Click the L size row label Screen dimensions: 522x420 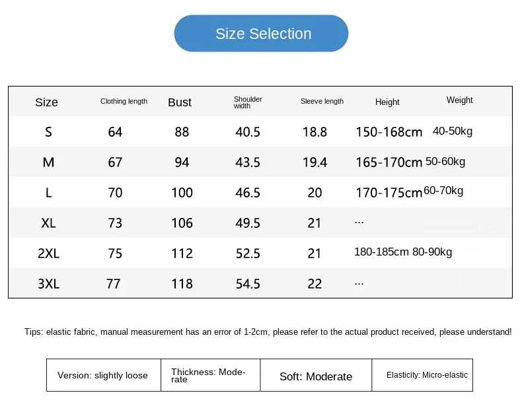click(x=48, y=193)
